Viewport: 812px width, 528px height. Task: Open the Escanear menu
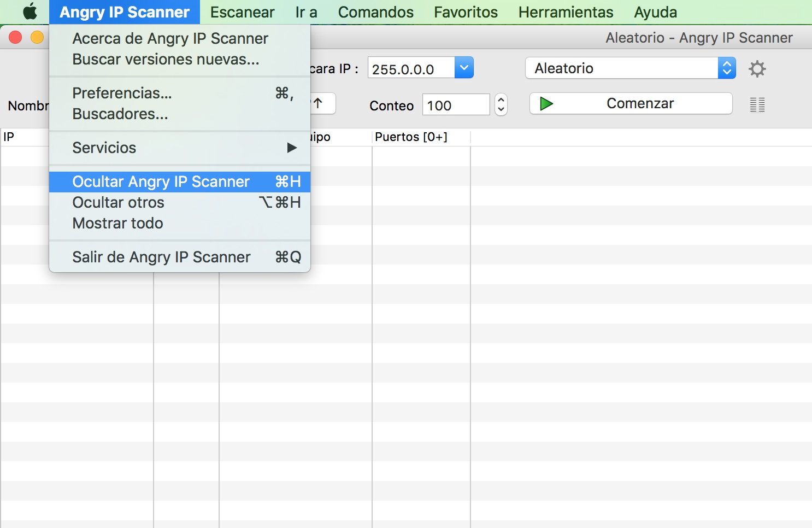pyautogui.click(x=242, y=12)
